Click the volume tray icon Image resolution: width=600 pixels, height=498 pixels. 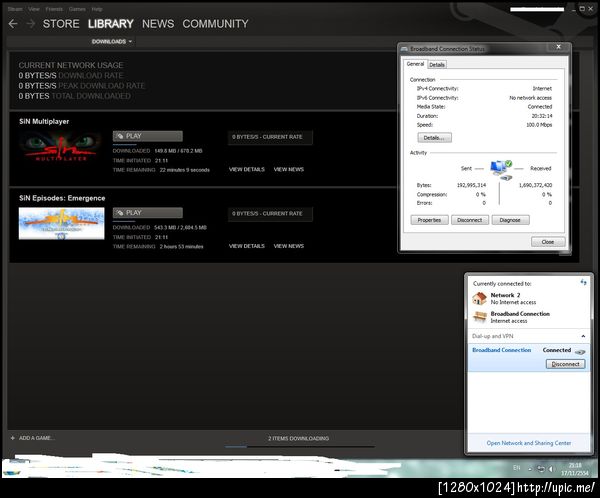[551, 469]
